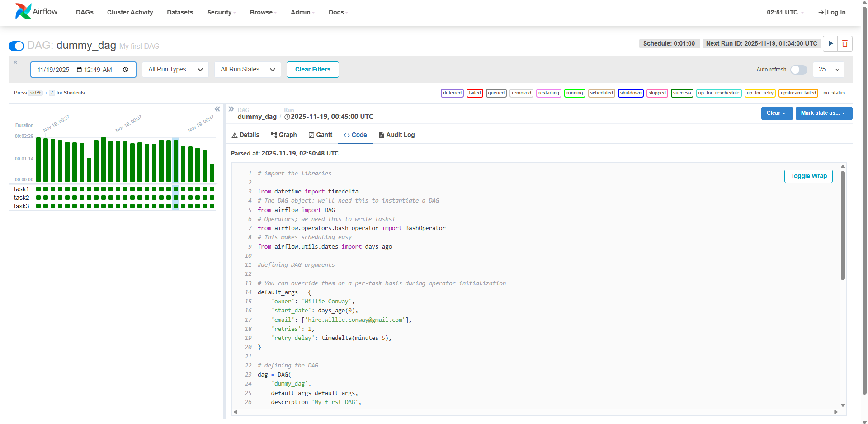Expand the details panel with the double right chevron
The image size is (868, 424).
click(x=231, y=109)
